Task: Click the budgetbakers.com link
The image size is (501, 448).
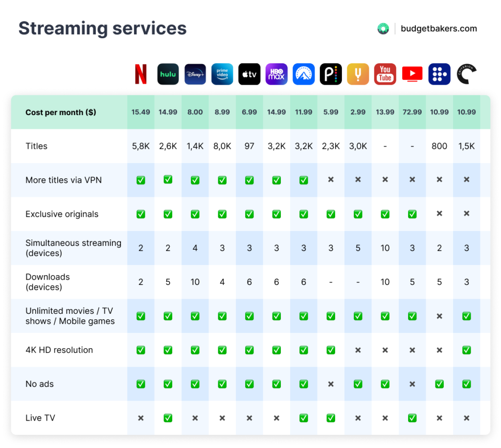Action: tap(439, 29)
